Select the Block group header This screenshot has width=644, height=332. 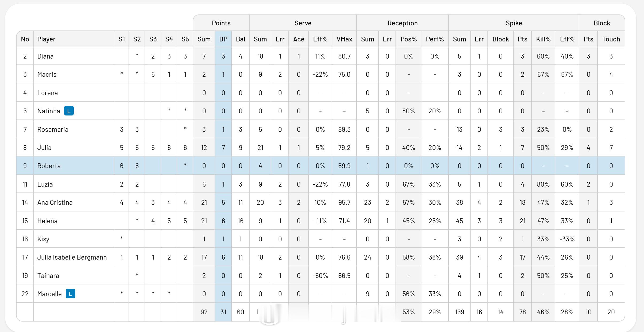tap(602, 23)
